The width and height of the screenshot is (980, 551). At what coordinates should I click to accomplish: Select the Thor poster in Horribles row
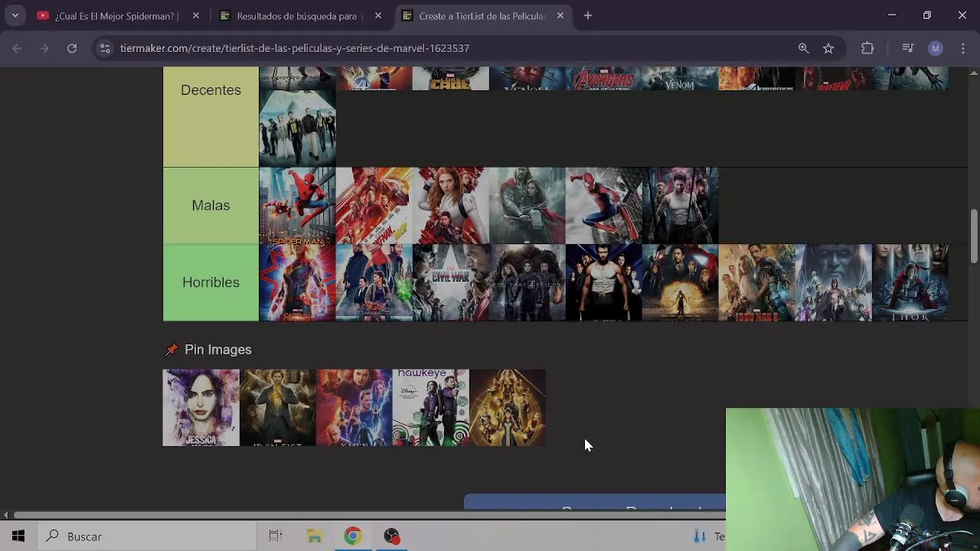coord(910,282)
